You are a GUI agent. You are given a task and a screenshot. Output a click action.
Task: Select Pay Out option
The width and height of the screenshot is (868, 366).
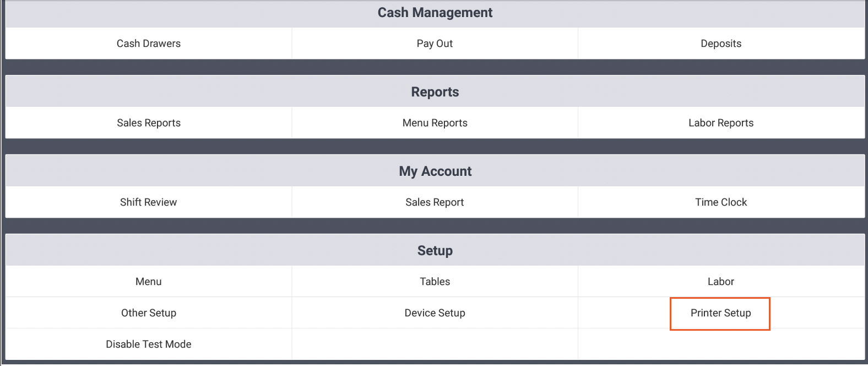point(435,44)
